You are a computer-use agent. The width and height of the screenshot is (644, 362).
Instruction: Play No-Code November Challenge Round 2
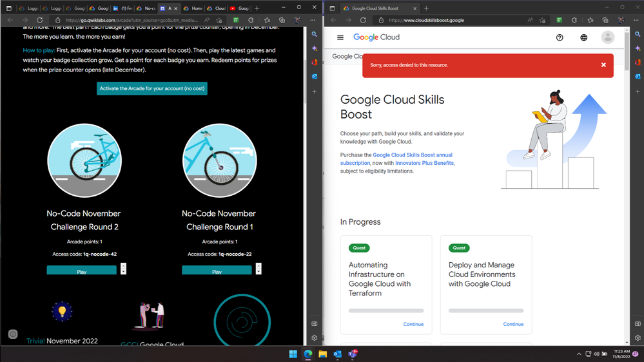(81, 271)
